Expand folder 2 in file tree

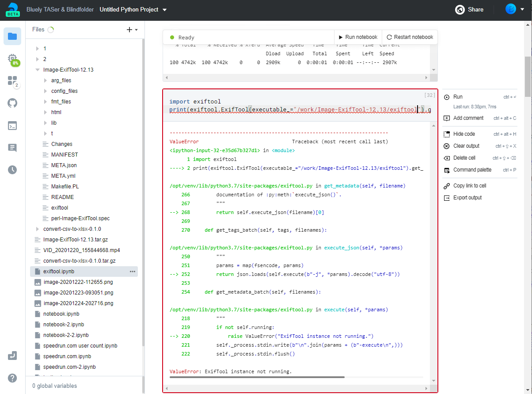(x=37, y=59)
